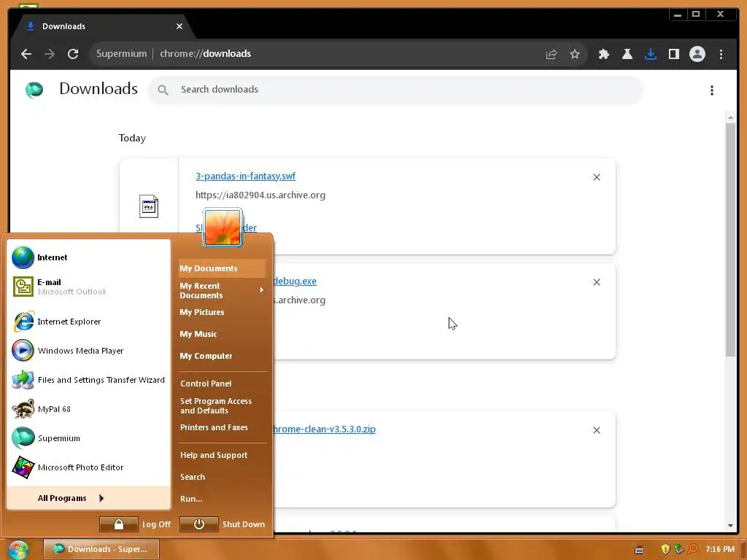
Task: Click the tray on-screen keyboard icon
Action: pyautogui.click(x=639, y=550)
